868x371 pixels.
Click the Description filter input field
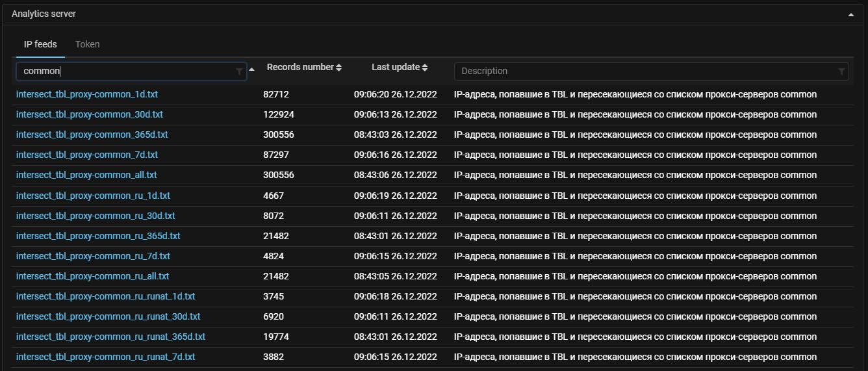point(643,71)
